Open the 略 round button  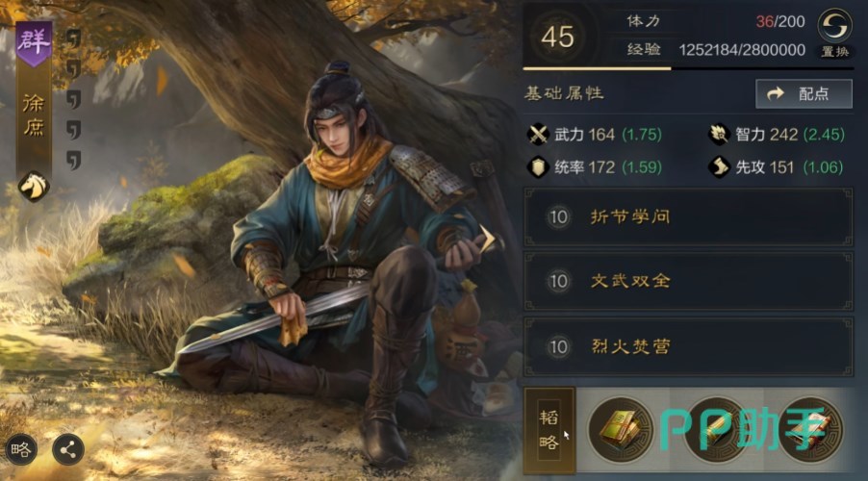pyautogui.click(x=21, y=449)
